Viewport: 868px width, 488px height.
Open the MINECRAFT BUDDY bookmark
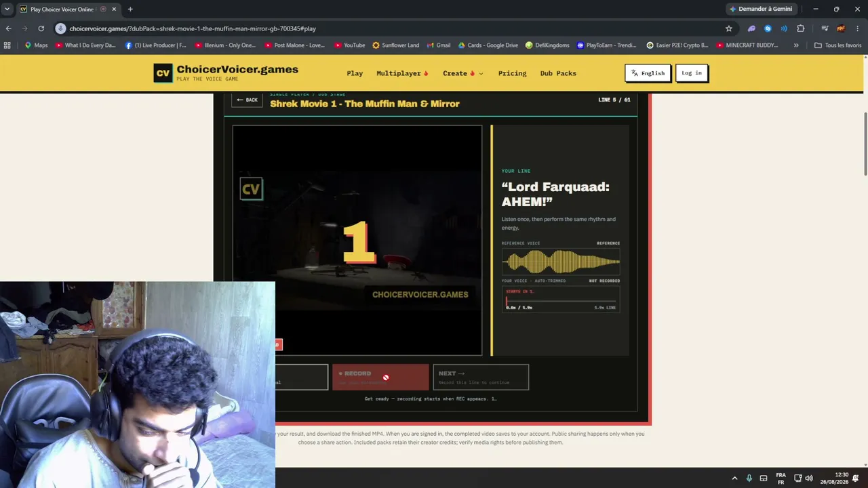coord(747,45)
